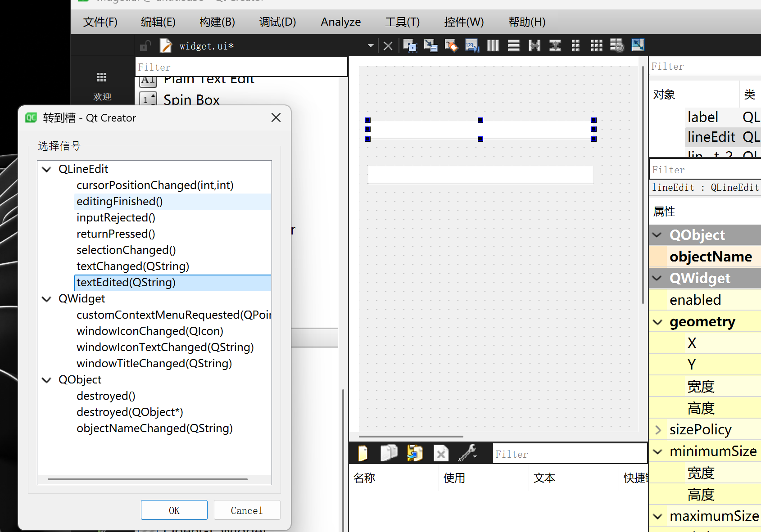This screenshot has height=532, width=761.
Task: Click the lock icon beside widget.ui
Action: click(x=145, y=46)
